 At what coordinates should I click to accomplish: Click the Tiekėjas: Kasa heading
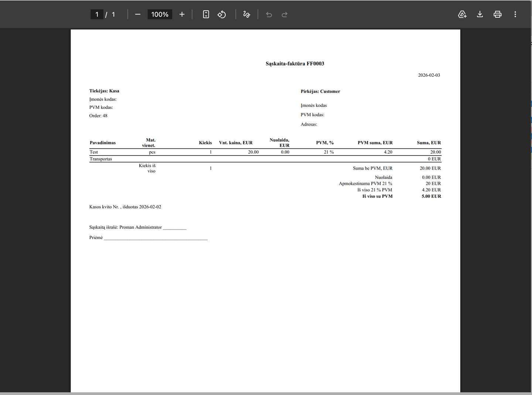(104, 91)
